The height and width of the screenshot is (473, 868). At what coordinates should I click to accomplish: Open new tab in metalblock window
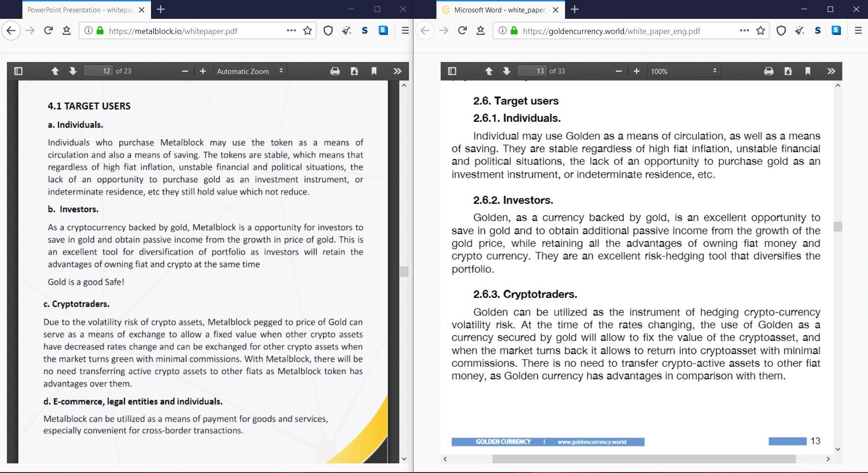click(161, 9)
